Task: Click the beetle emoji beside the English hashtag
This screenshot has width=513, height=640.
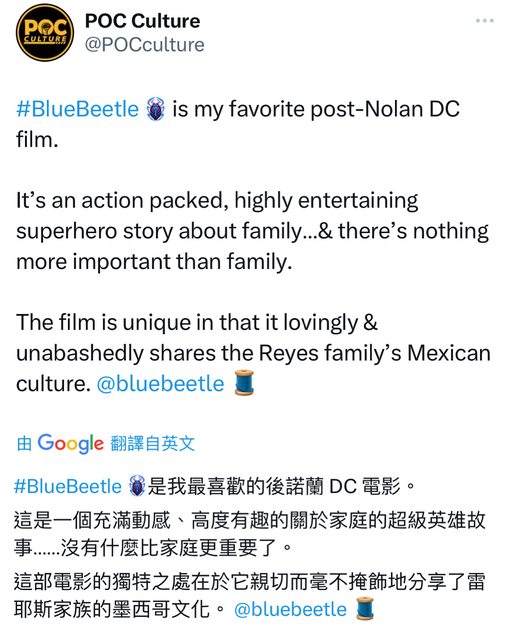Action: pyautogui.click(x=155, y=109)
